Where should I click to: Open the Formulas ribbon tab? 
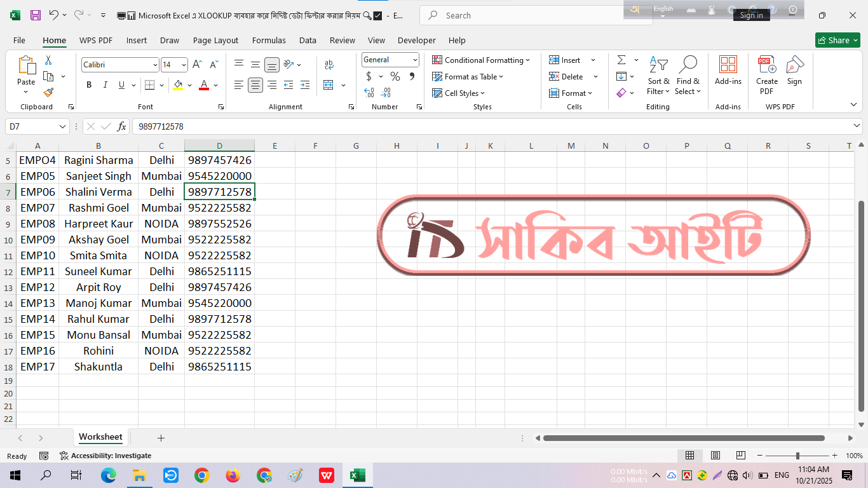click(x=269, y=40)
